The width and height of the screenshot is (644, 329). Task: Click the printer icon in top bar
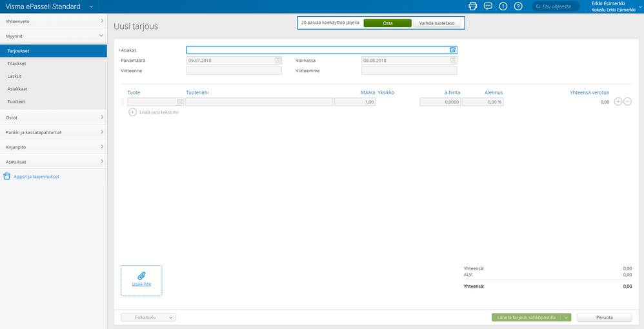tap(473, 6)
